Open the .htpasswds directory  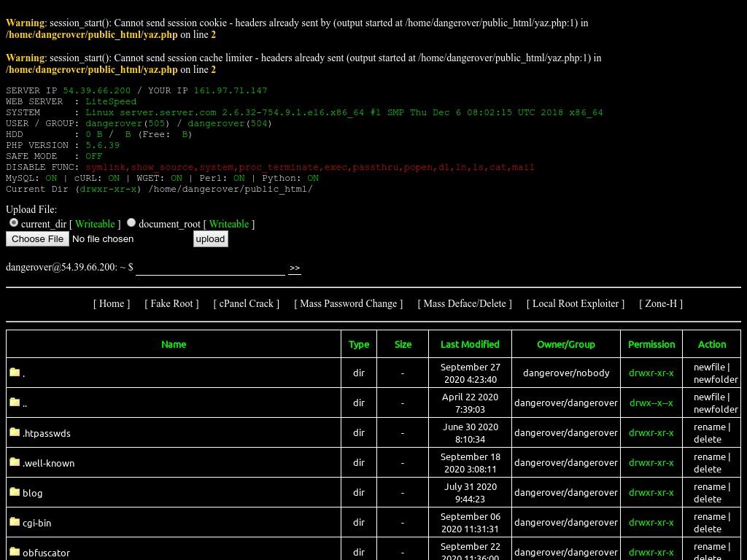tap(47, 433)
